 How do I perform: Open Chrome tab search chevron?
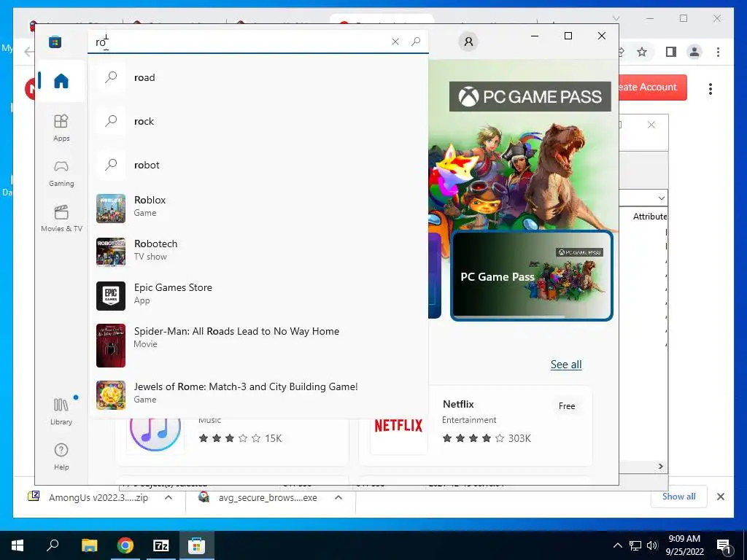pyautogui.click(x=616, y=18)
